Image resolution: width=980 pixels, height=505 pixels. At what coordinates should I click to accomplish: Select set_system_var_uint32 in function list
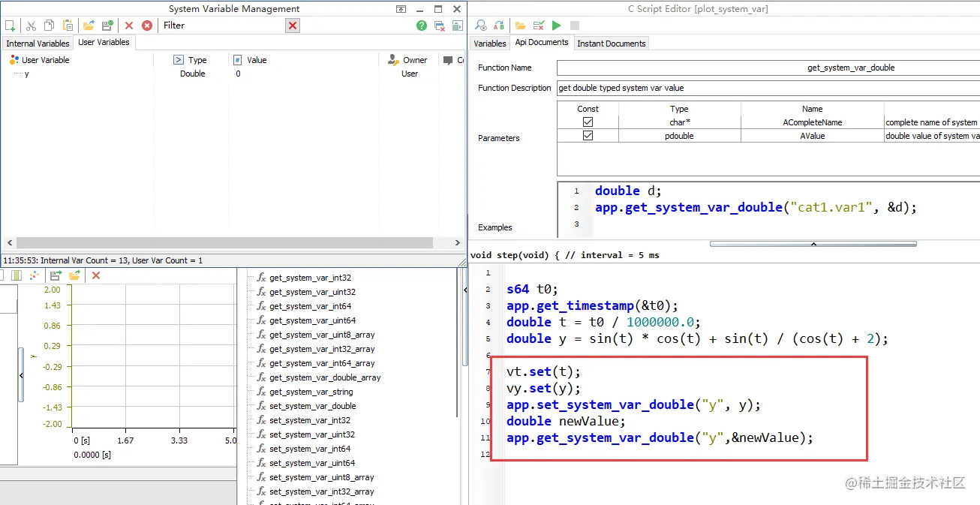pos(312,434)
